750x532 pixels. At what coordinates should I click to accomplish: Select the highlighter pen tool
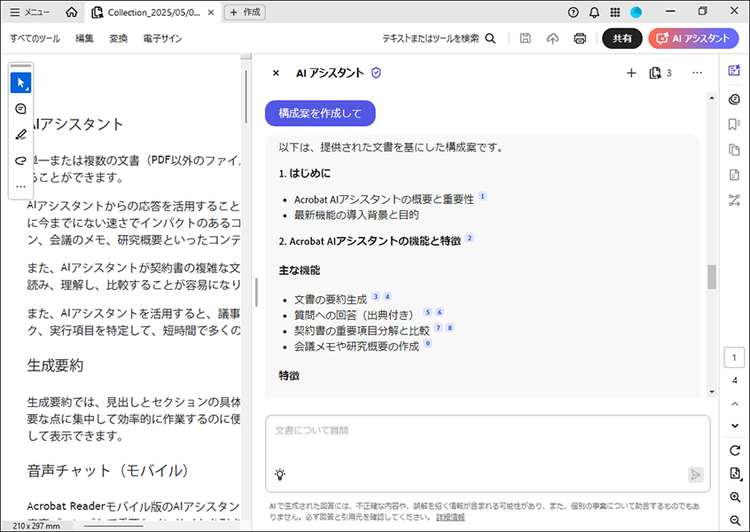pos(21,134)
